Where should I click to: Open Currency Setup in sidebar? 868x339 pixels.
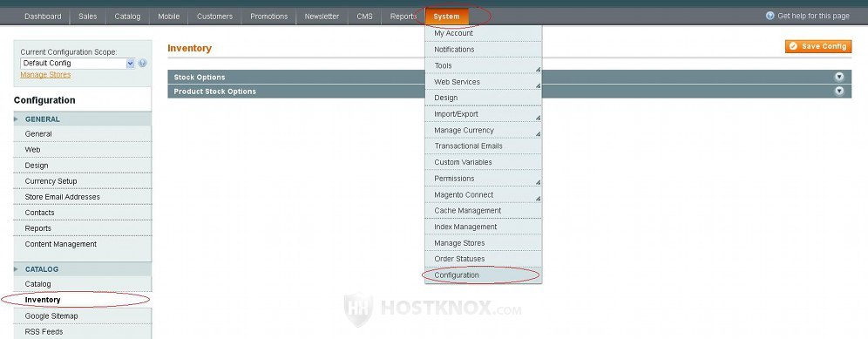coord(83,181)
